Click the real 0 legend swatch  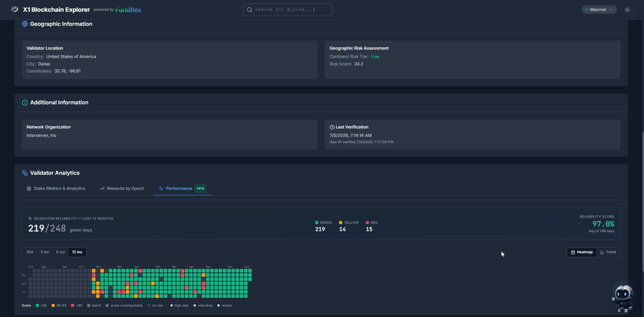89,305
